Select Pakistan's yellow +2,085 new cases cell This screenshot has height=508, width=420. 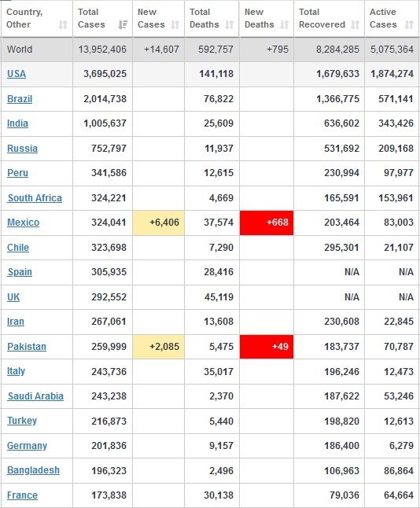(x=158, y=347)
